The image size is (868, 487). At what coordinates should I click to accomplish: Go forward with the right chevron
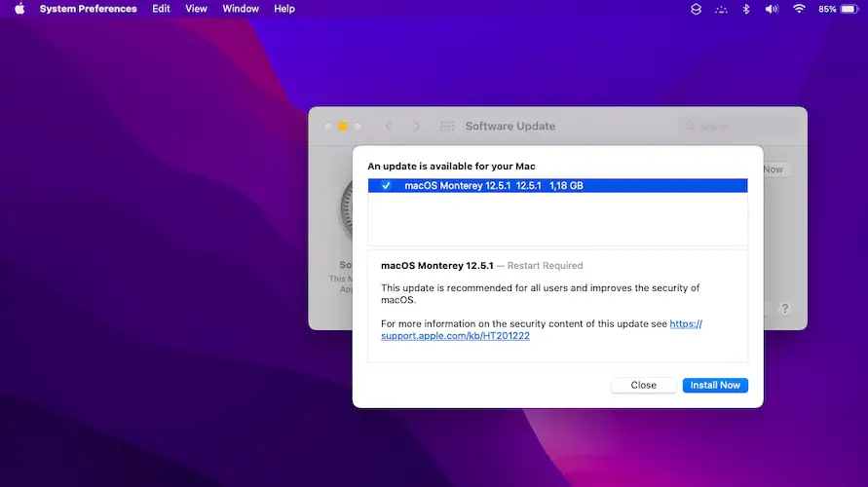coord(417,127)
